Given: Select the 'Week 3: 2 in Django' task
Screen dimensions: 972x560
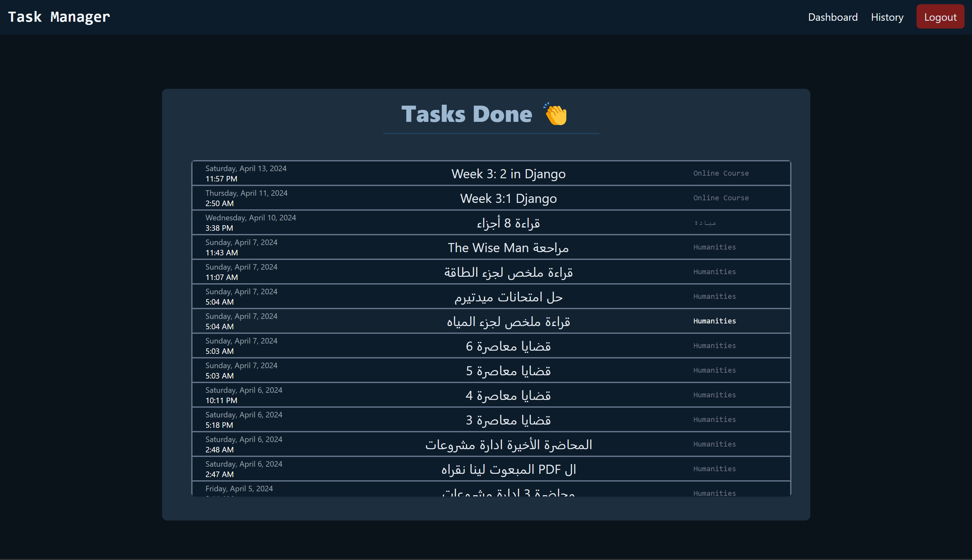Looking at the screenshot, I should [x=508, y=174].
